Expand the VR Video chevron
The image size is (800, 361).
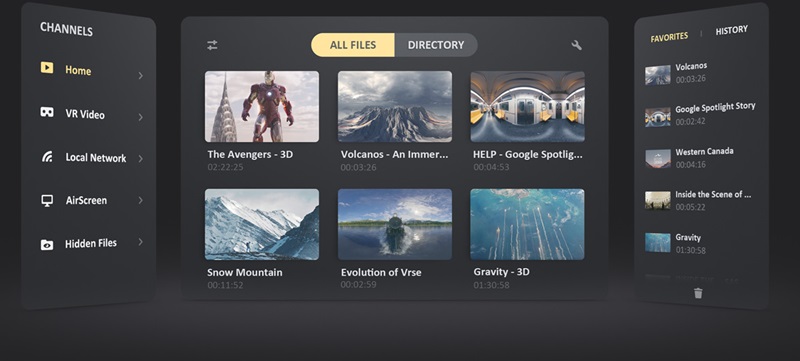[x=140, y=117]
